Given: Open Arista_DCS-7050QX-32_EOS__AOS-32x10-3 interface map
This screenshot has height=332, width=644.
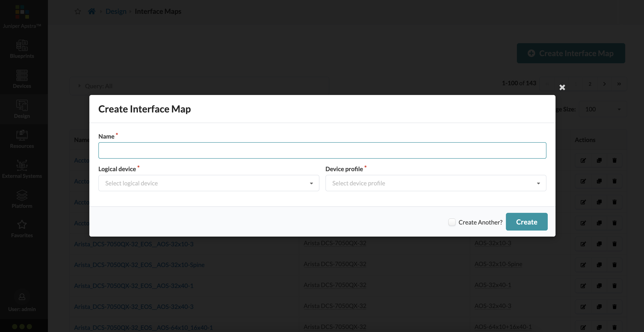Looking at the screenshot, I should coord(134,244).
